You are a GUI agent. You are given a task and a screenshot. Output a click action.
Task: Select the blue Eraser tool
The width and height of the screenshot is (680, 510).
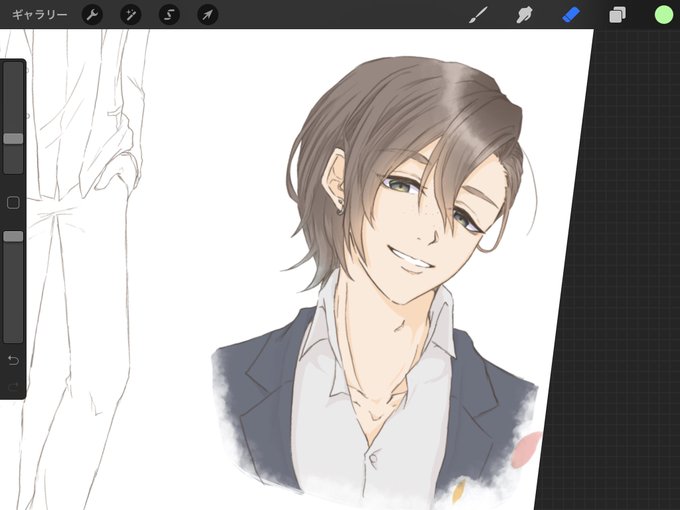coord(571,15)
